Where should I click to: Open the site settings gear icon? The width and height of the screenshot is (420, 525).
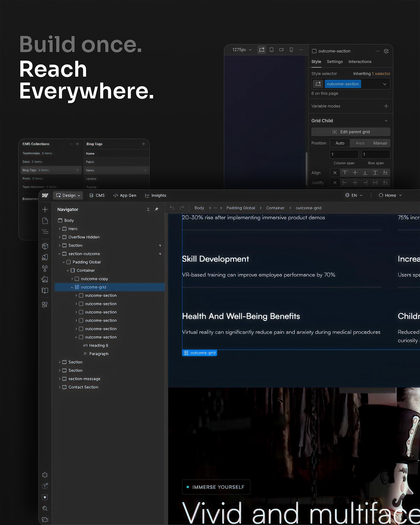pyautogui.click(x=45, y=475)
